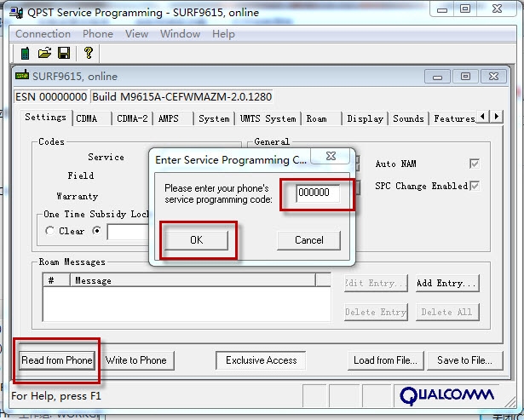Close the SURF9615 child window

point(493,77)
